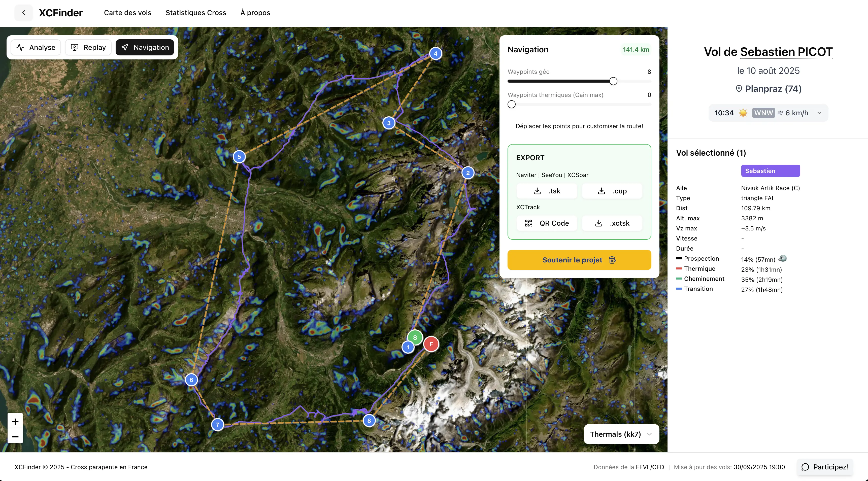Zoom in on the map
This screenshot has width=868, height=481.
tap(15, 421)
